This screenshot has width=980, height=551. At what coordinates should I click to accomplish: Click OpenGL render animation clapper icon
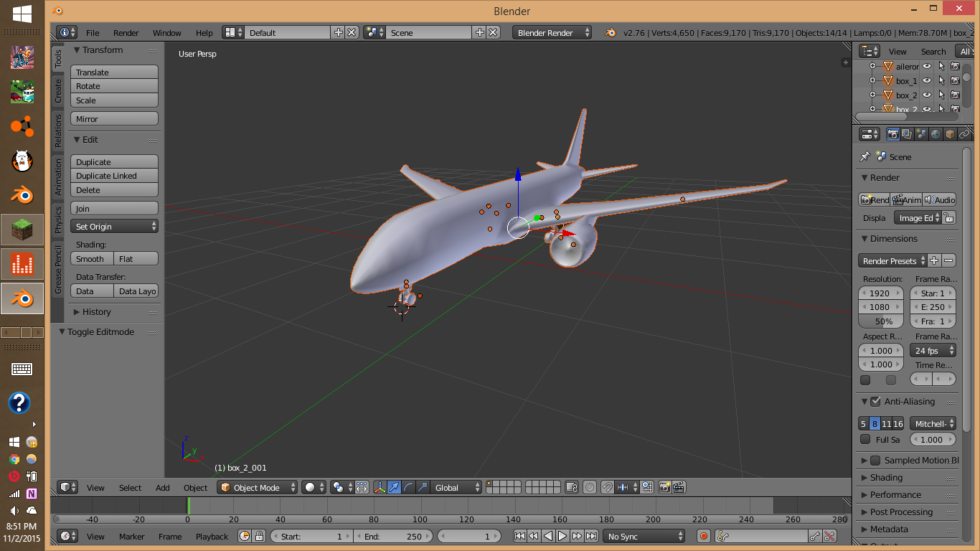678,487
